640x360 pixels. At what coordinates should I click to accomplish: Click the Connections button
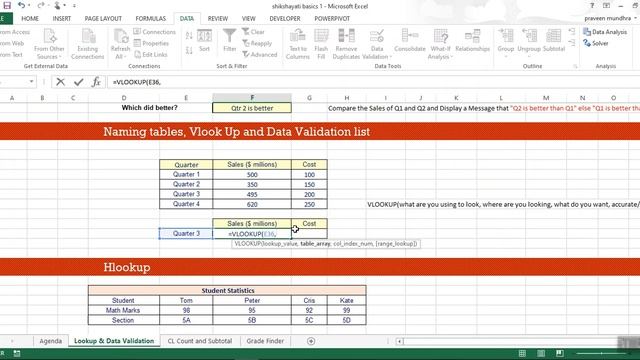(x=154, y=32)
